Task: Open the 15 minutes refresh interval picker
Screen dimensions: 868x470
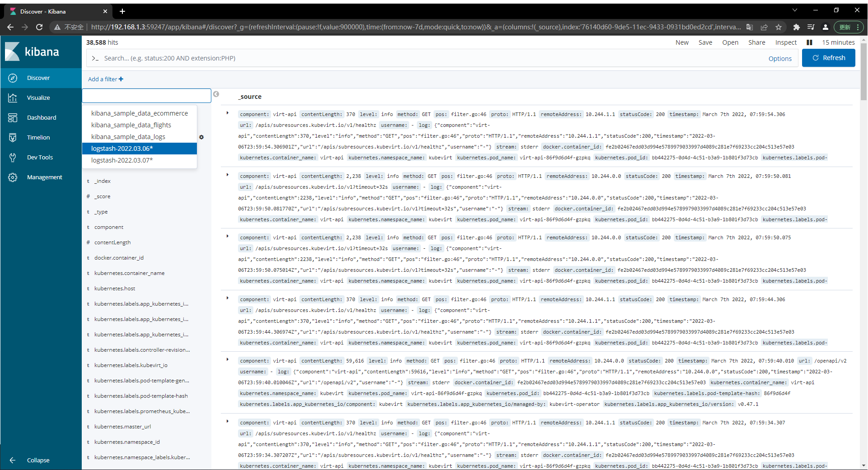Action: coord(838,42)
